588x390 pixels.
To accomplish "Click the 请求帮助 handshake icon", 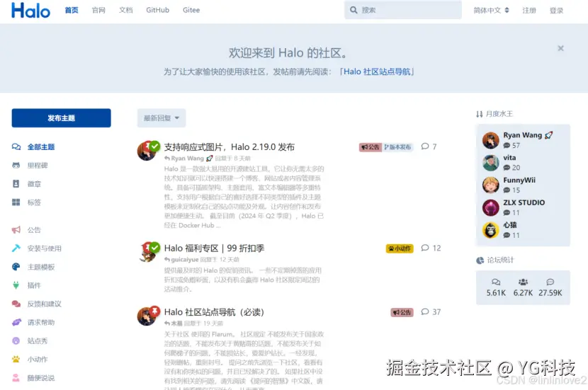I will [x=16, y=322].
